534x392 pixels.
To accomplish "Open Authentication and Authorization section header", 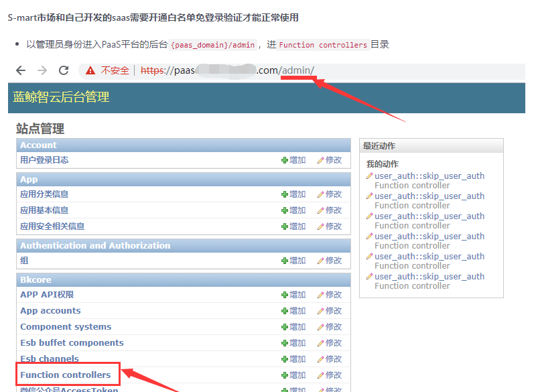I will (184, 245).
